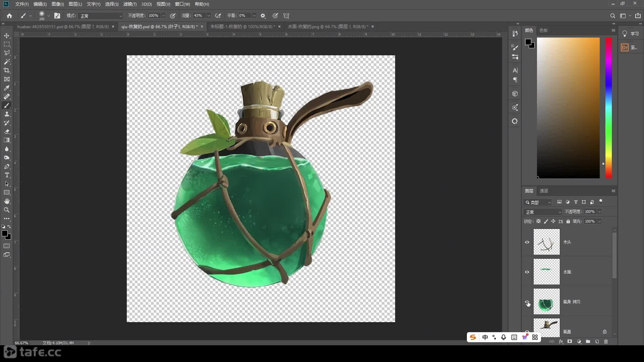Add layer style with fx icon
The height and width of the screenshot is (362, 644).
pyautogui.click(x=561, y=342)
